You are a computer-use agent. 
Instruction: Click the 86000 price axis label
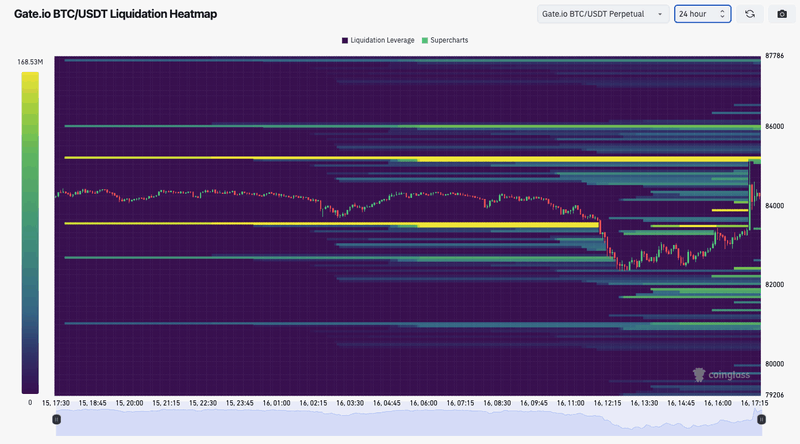pyautogui.click(x=774, y=127)
